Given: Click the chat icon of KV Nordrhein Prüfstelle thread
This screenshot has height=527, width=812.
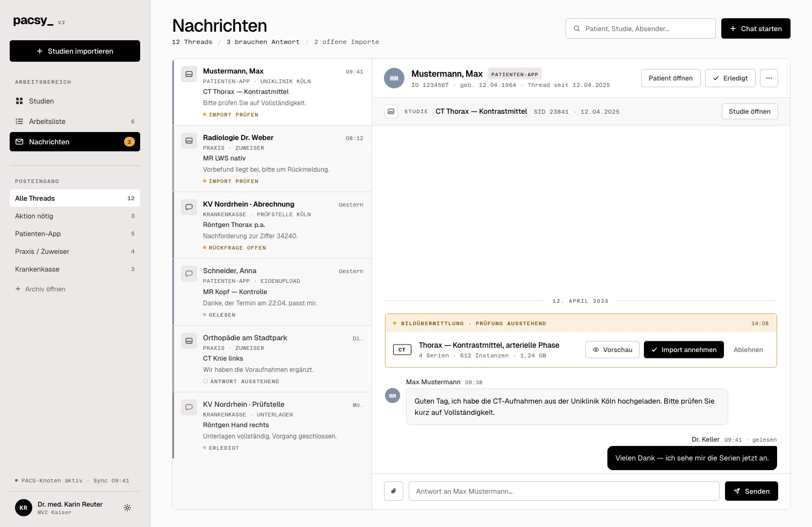Looking at the screenshot, I should (x=189, y=408).
